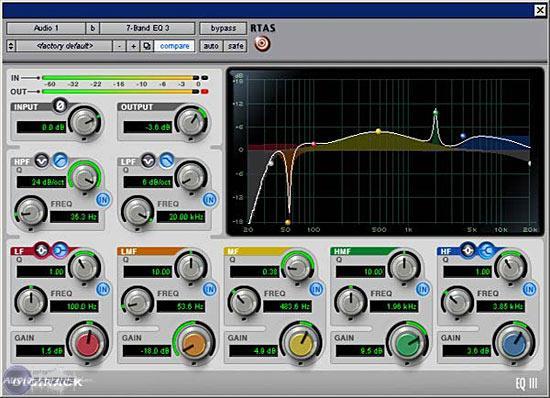Open the factory default preset menu
550x398 pixels.
click(65, 46)
